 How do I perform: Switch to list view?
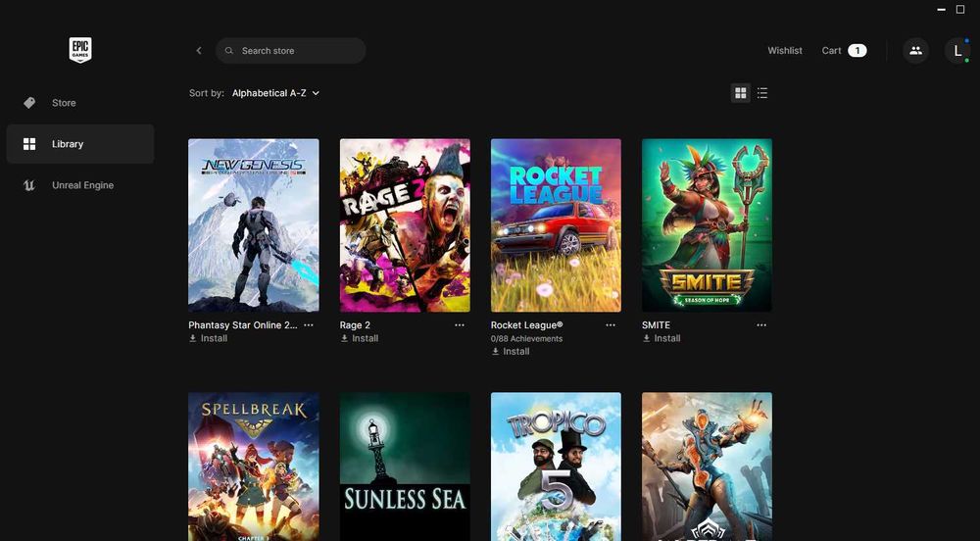762,93
